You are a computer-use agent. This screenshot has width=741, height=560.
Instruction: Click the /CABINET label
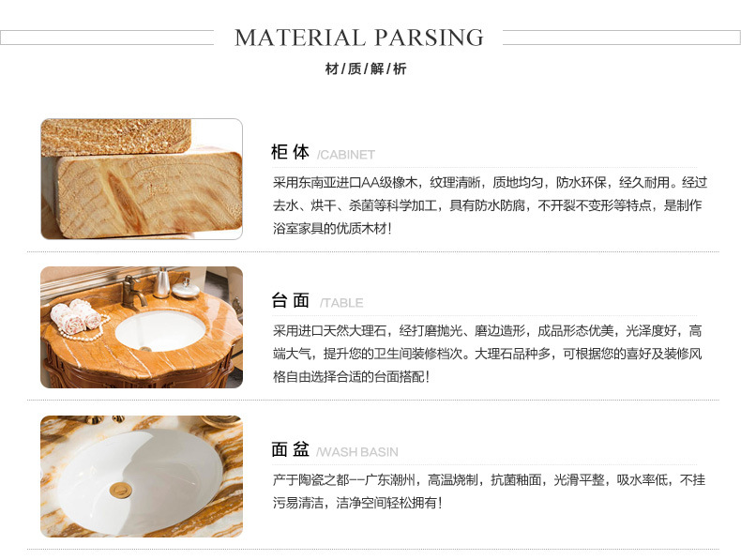(x=346, y=155)
